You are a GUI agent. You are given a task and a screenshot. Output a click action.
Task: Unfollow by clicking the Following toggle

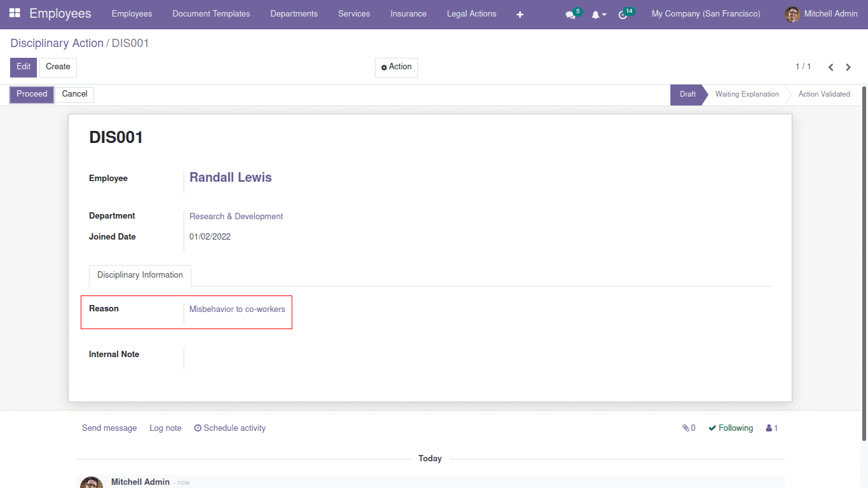coord(730,428)
